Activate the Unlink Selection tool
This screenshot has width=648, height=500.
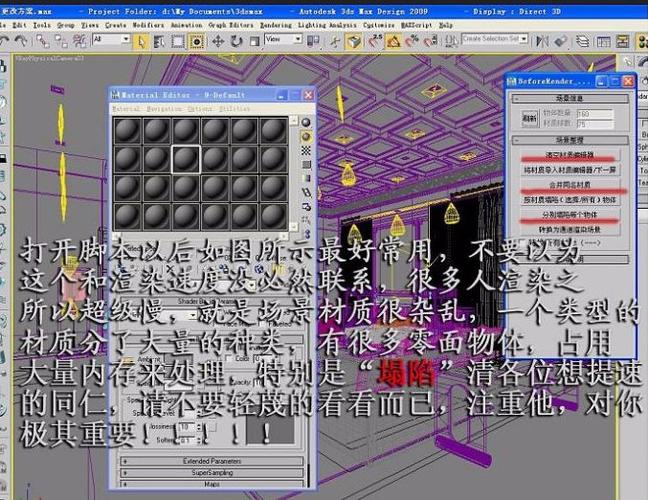click(62, 40)
